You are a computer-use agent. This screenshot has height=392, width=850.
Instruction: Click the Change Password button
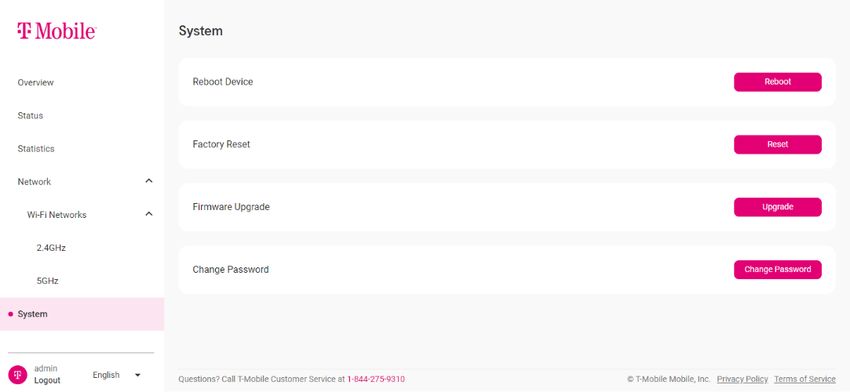click(777, 269)
